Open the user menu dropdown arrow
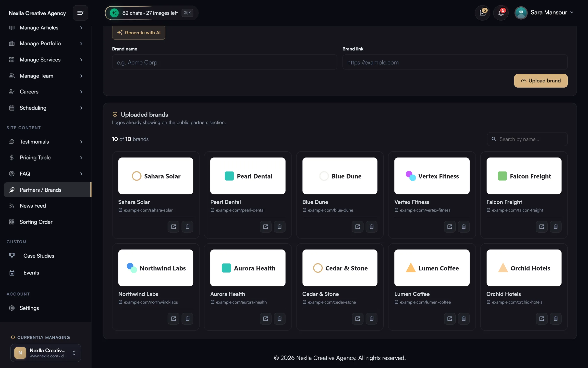Screen dimensions: 588x368 click(572, 12)
